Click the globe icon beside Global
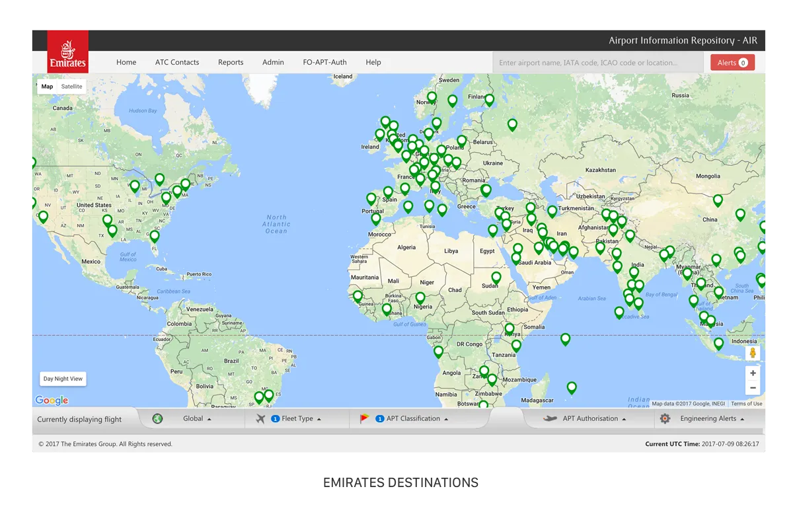Screen dimensions: 793x532 click(x=157, y=418)
